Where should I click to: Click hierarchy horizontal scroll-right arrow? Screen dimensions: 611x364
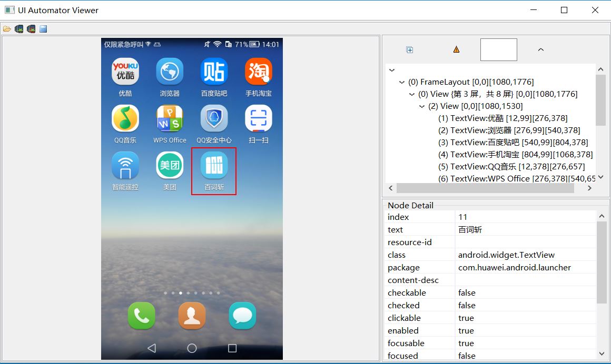[589, 188]
